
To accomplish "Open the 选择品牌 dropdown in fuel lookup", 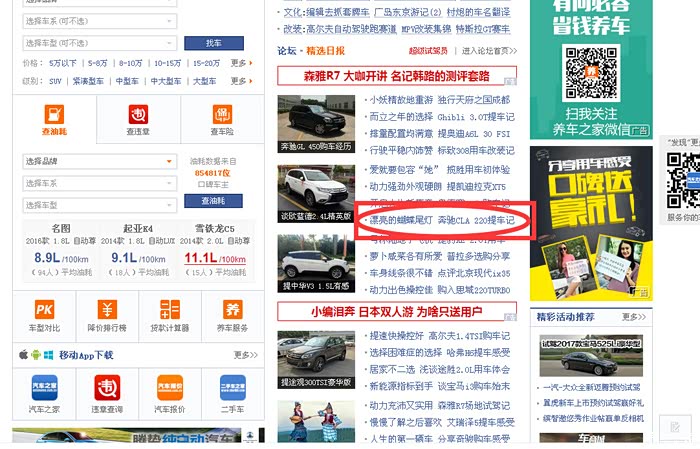I will tap(100, 161).
